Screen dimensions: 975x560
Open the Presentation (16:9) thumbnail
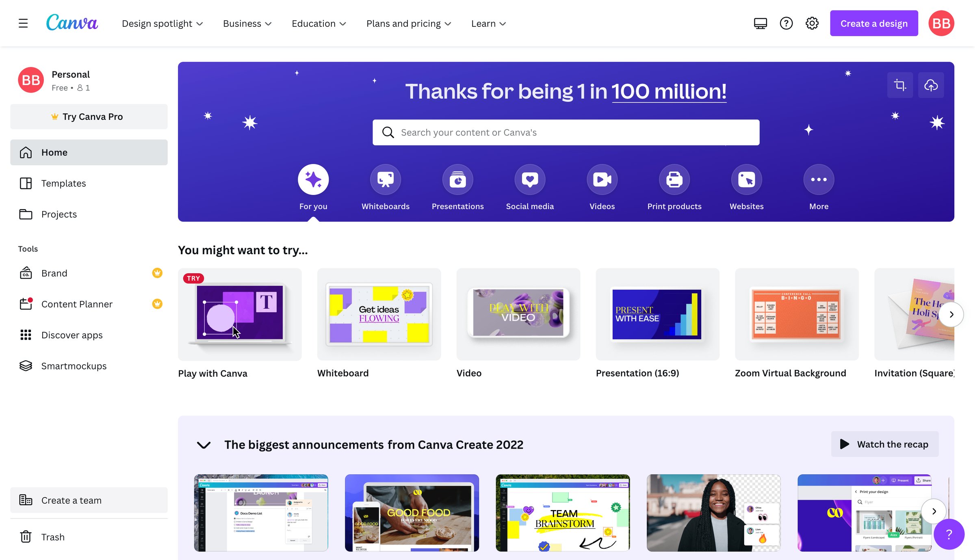[x=657, y=314]
